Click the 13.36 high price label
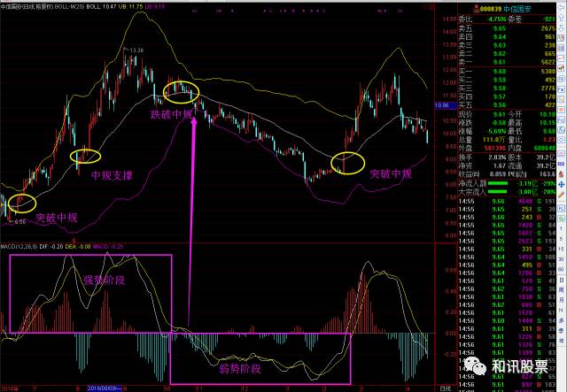 pyautogui.click(x=134, y=50)
